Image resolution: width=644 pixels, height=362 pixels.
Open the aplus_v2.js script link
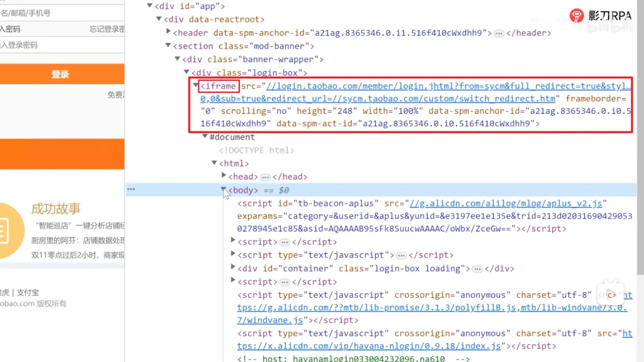click(506, 204)
